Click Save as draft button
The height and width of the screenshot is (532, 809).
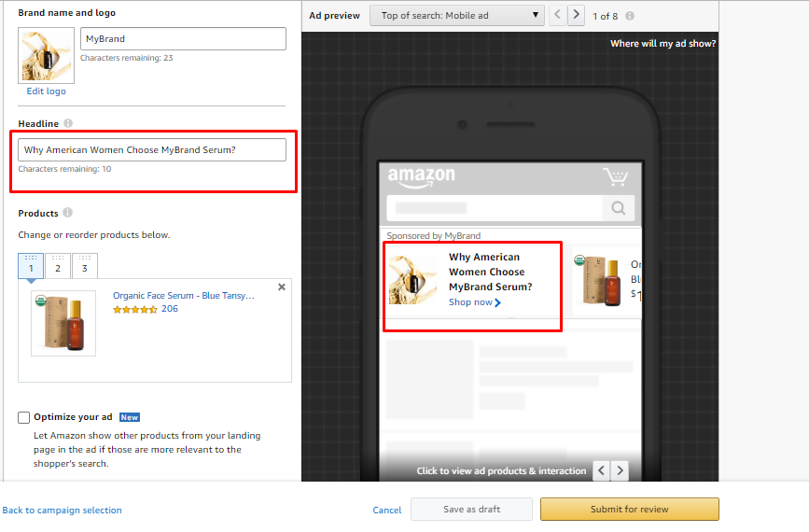471,510
